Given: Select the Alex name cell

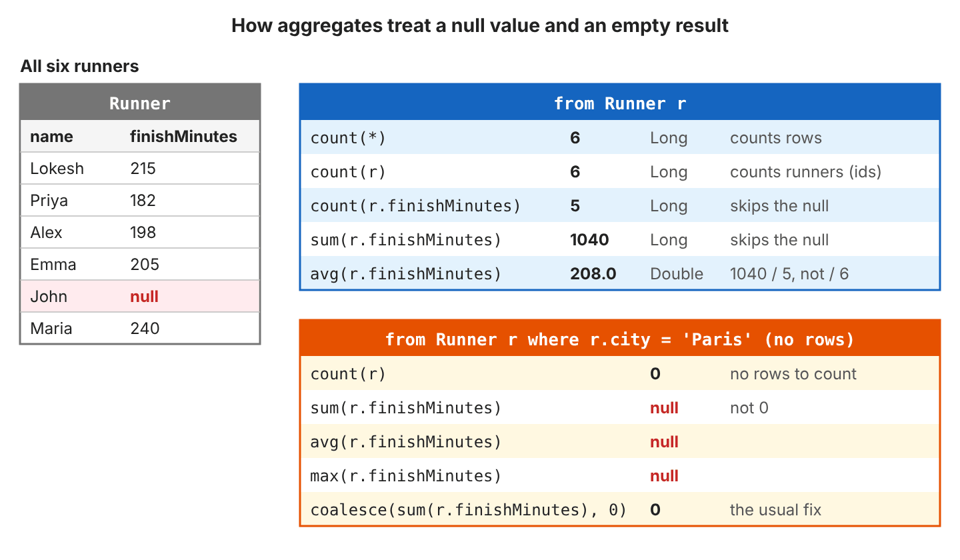Looking at the screenshot, I should coord(46,233).
